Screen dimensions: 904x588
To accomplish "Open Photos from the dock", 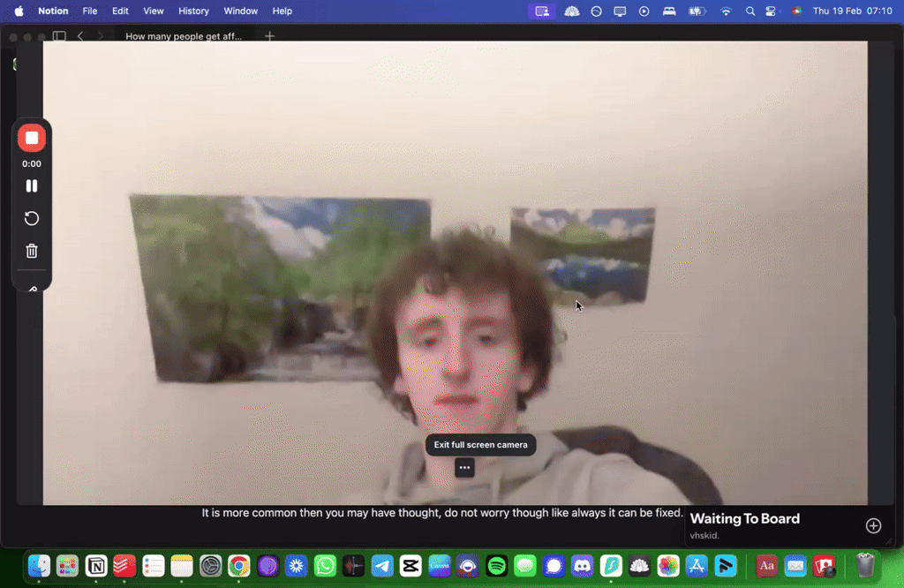I will click(668, 566).
